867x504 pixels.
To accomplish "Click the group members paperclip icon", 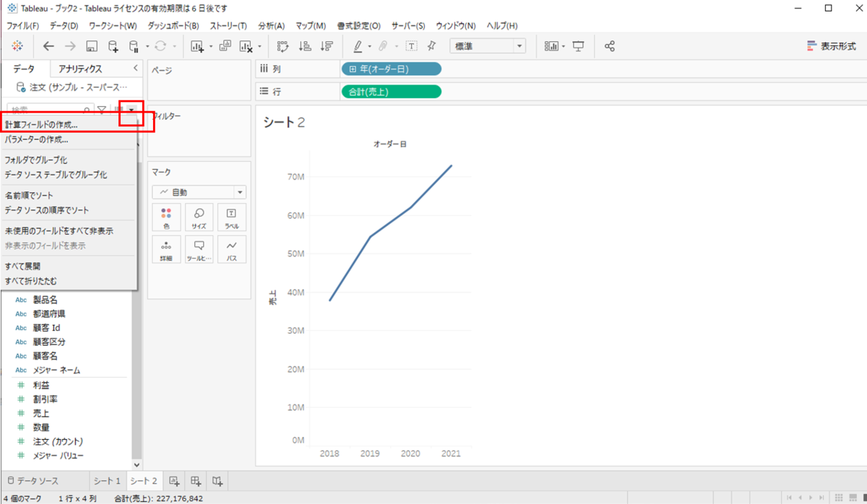I will click(383, 45).
